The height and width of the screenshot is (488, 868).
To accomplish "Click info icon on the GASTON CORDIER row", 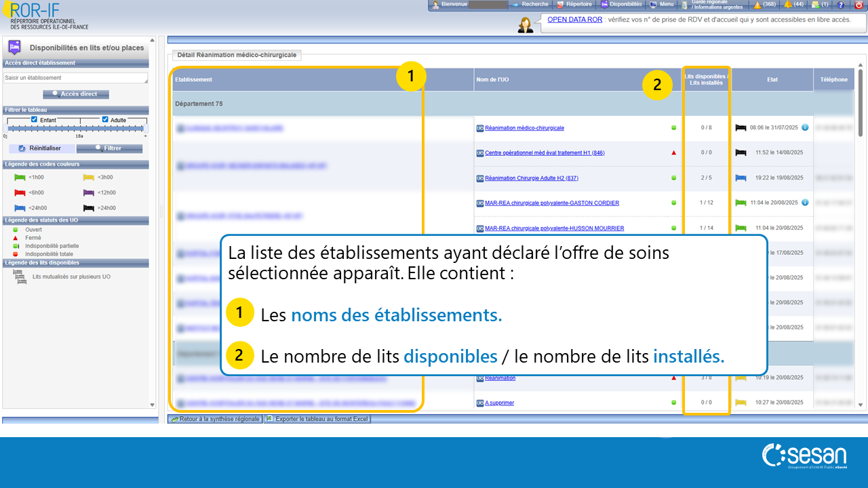I will tap(805, 203).
